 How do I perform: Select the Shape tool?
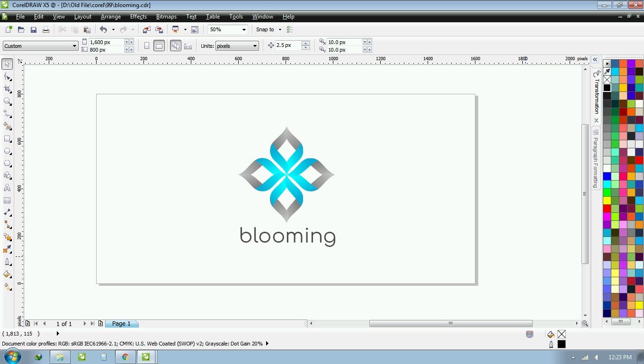coord(7,77)
